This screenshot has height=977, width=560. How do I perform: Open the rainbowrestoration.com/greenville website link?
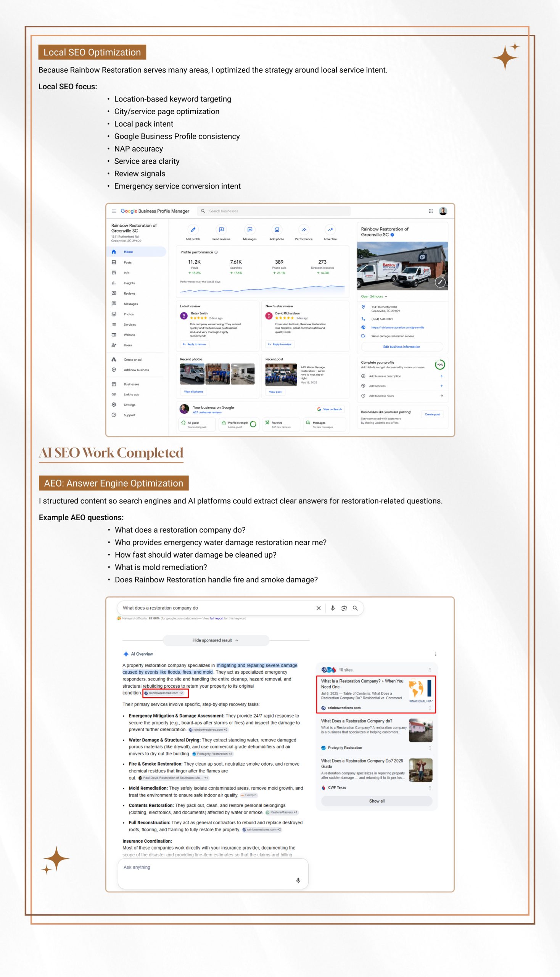coord(398,327)
